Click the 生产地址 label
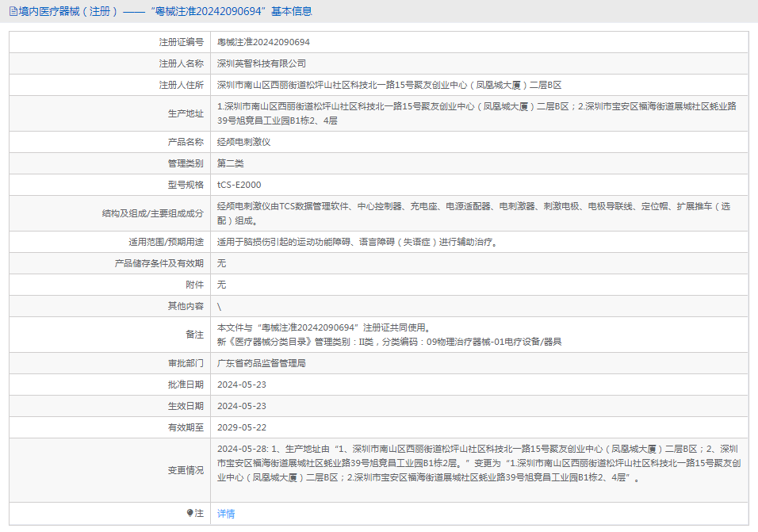Screen dimensions: 758x532 click(x=186, y=113)
